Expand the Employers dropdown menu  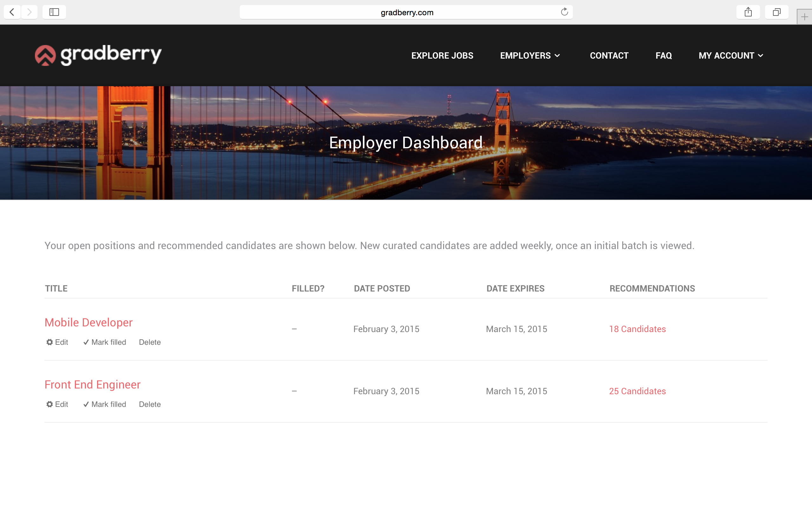coord(530,56)
